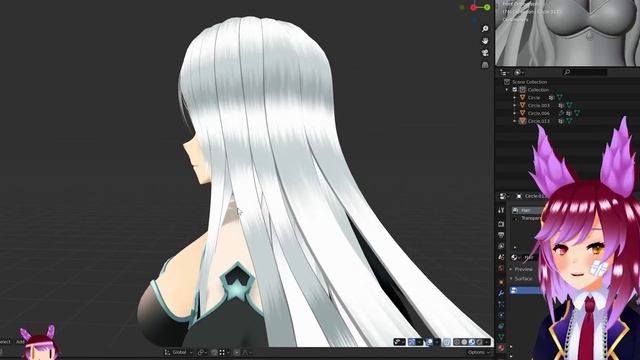The height and width of the screenshot is (360, 640).
Task: Open the View Layer properties tab icon
Action: point(501,246)
